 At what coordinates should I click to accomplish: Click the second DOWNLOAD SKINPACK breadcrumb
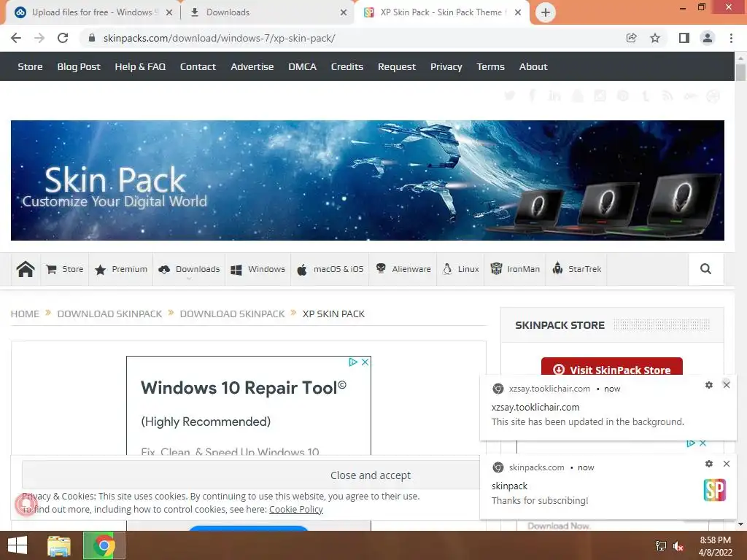tap(232, 314)
